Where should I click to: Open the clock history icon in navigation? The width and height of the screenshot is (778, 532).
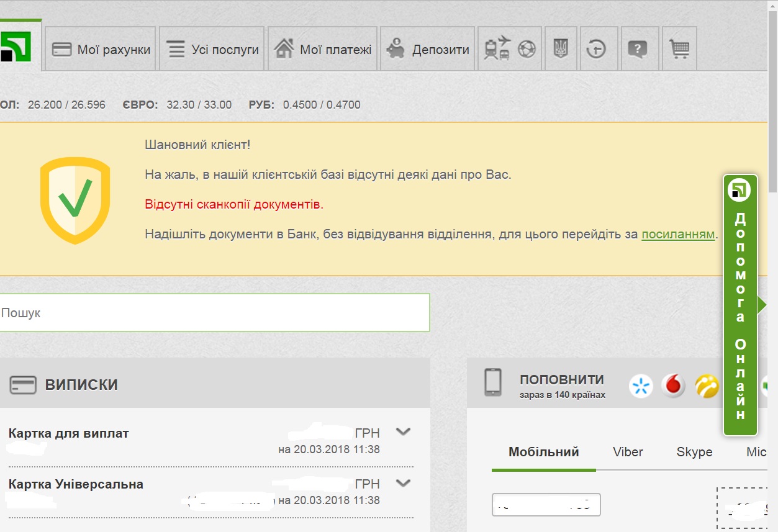click(x=597, y=48)
